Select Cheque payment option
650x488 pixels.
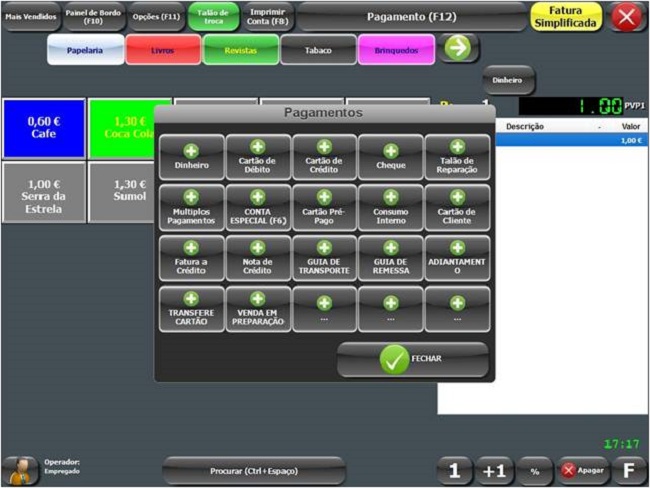[x=391, y=157]
